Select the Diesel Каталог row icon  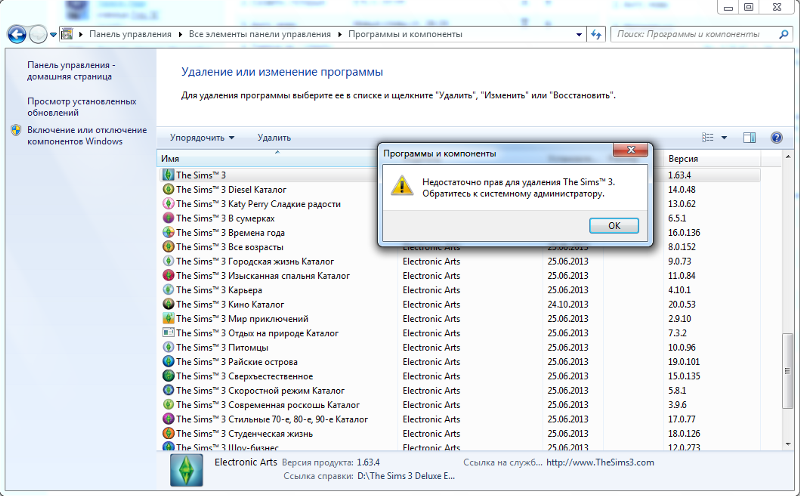tap(168, 189)
